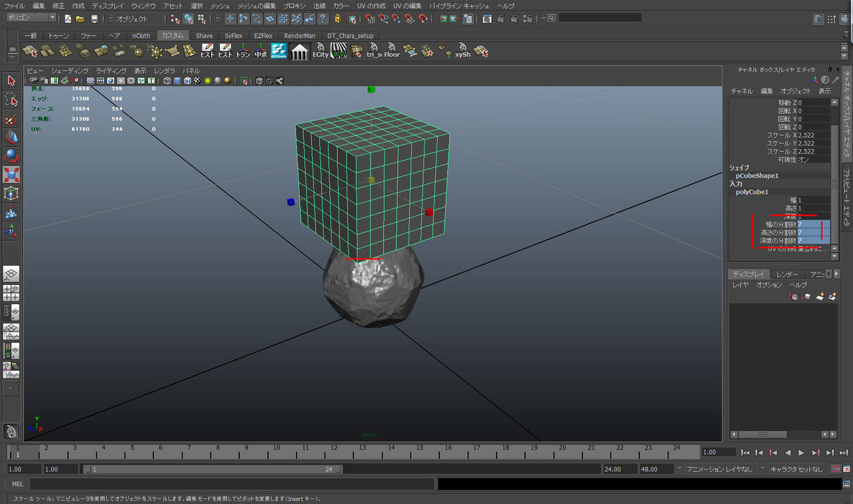Click the ECity shelf icon

click(321, 51)
